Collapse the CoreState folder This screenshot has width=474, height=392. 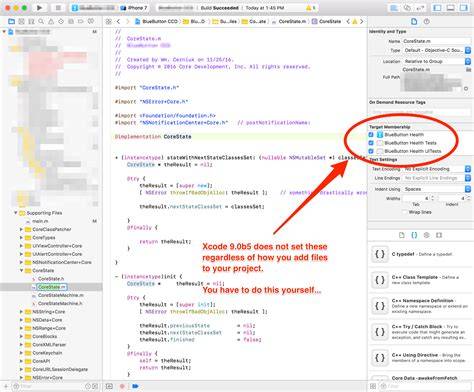coord(21,270)
